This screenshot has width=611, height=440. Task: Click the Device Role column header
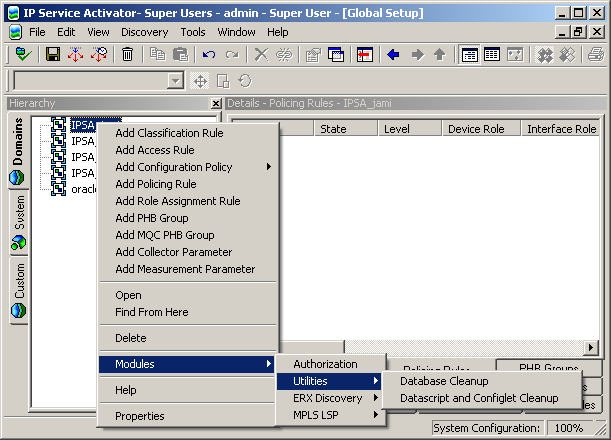click(479, 129)
